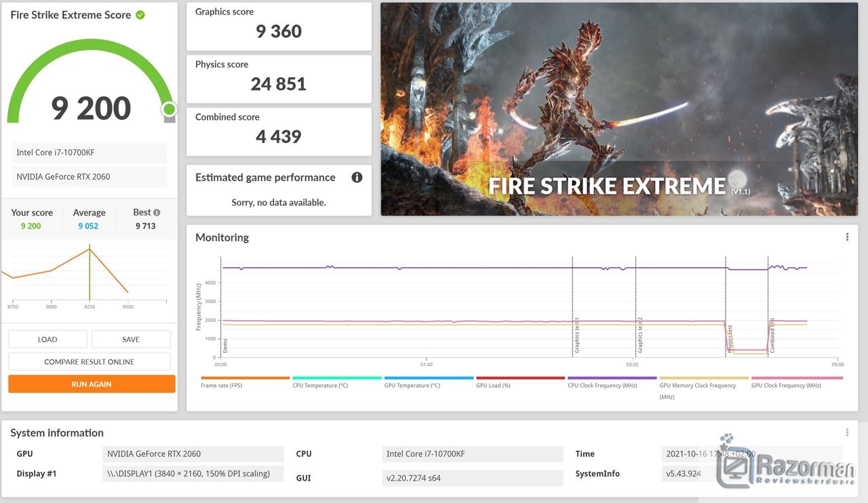Image resolution: width=868 pixels, height=503 pixels.
Task: Click the SAVE button
Action: pyautogui.click(x=131, y=339)
